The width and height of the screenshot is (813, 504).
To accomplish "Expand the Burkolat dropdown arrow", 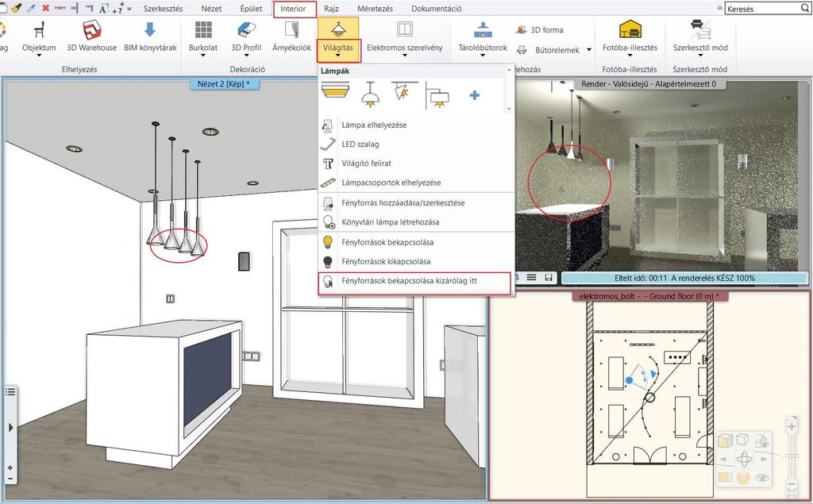I will pyautogui.click(x=203, y=55).
